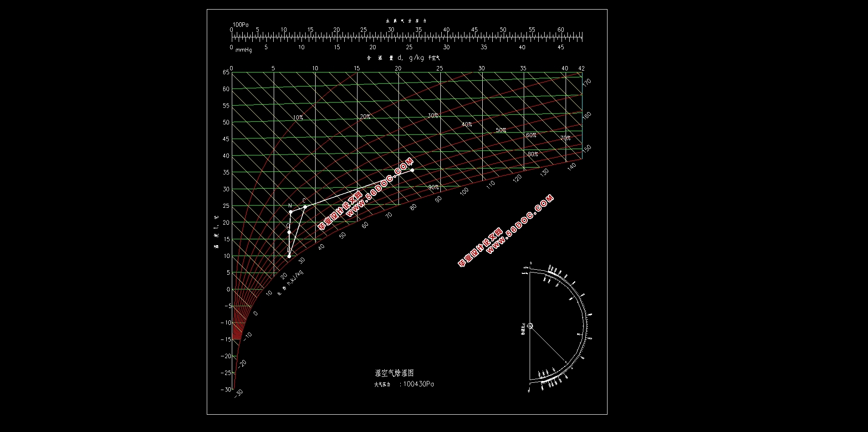This screenshot has height=432, width=868.
Task: Click the 110 enthalpy label
Action: coord(490,185)
